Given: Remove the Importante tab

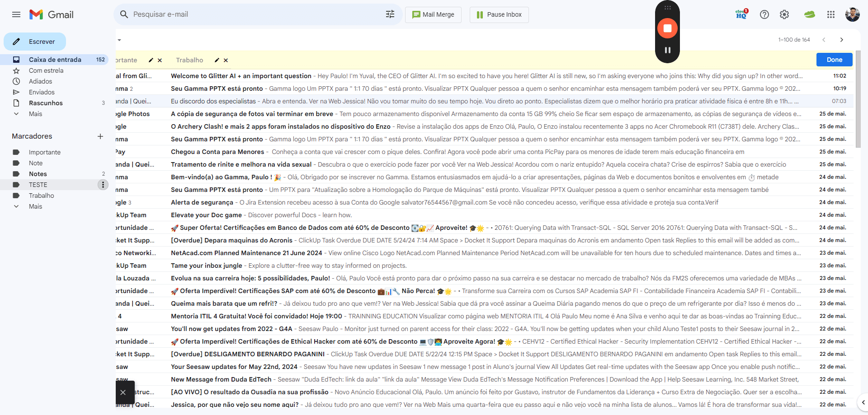Looking at the screenshot, I should (160, 60).
